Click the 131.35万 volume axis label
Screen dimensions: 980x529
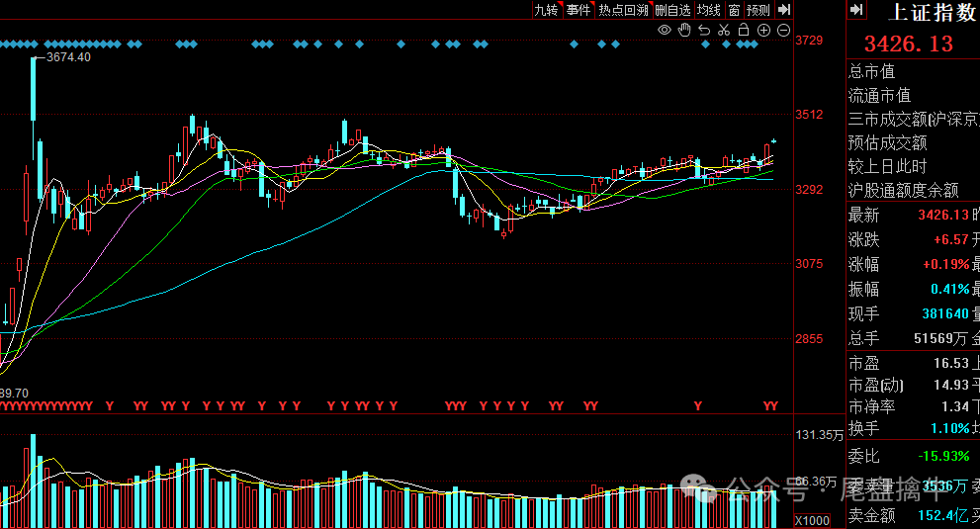pos(819,435)
